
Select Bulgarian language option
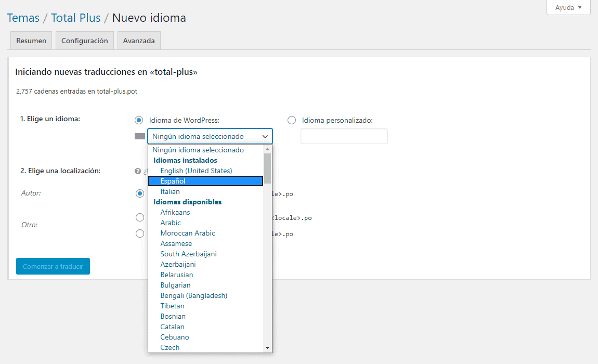(205, 285)
